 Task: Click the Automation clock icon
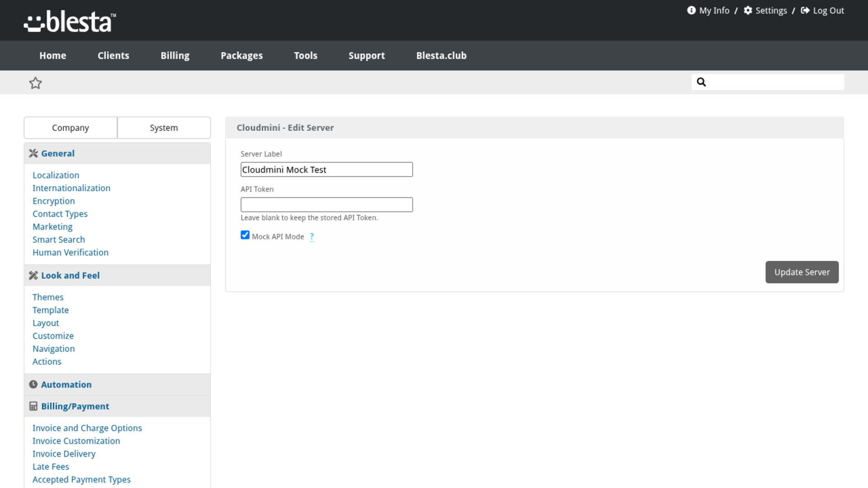click(33, 385)
